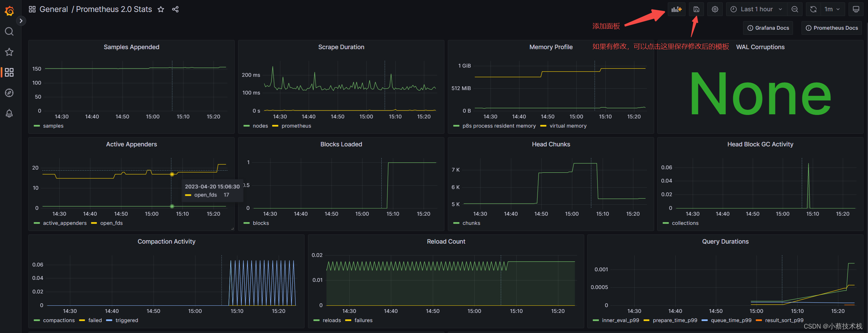This screenshot has height=333, width=868.
Task: Zoom out the time range
Action: (x=795, y=9)
